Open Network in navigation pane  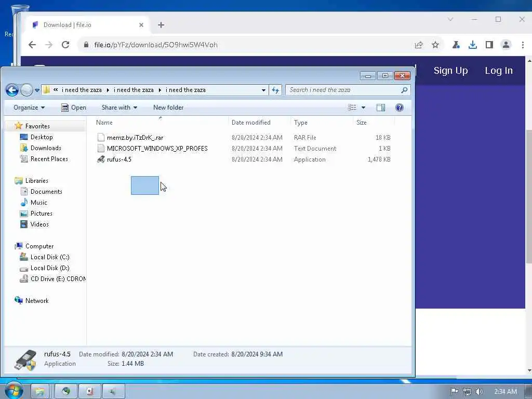37,301
